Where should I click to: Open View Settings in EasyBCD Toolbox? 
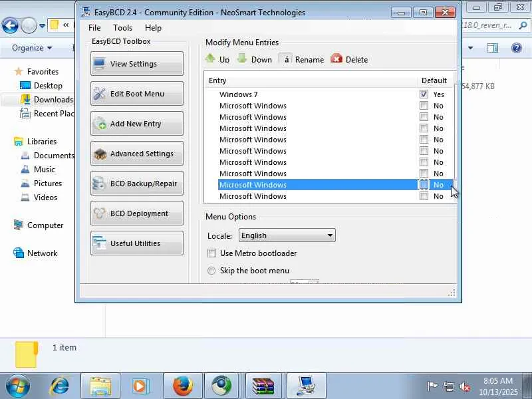[x=137, y=64]
